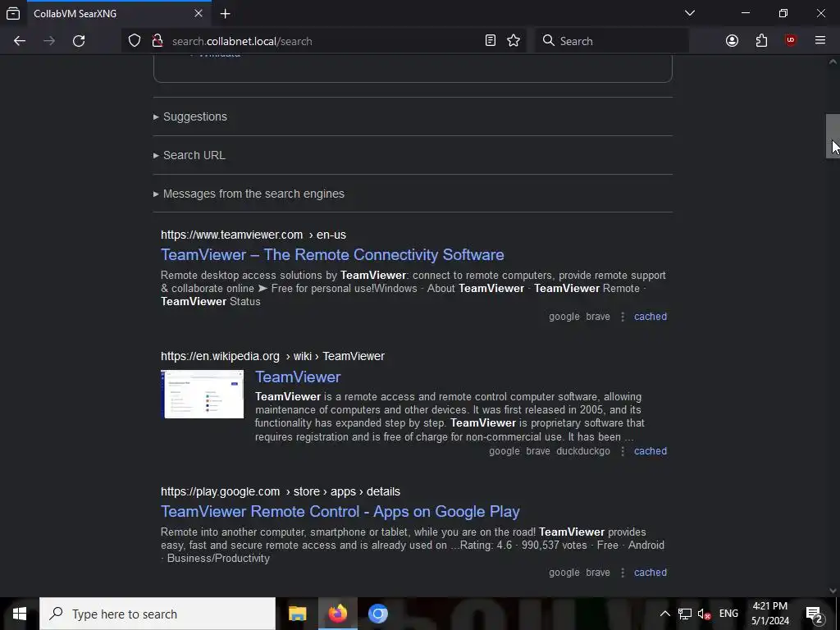This screenshot has height=630, width=840.
Task: Open TeamViewer Remote Control Google Play result
Action: [x=340, y=512]
